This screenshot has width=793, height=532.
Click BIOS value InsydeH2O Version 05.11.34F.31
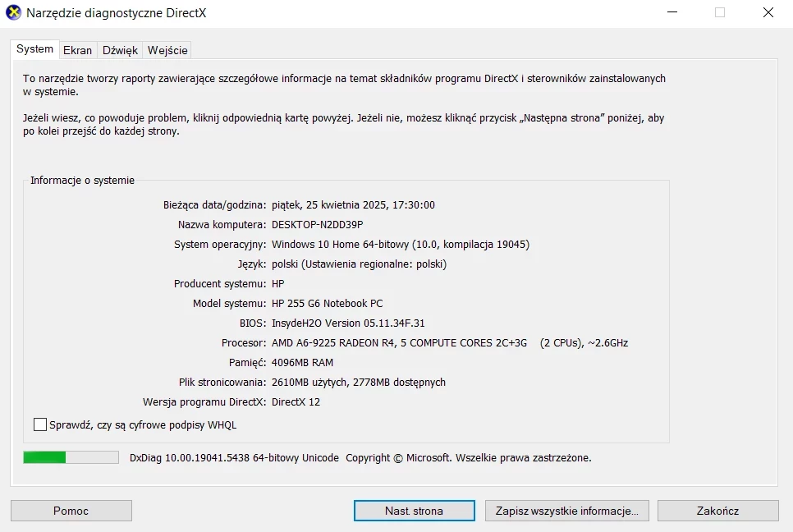[348, 323]
